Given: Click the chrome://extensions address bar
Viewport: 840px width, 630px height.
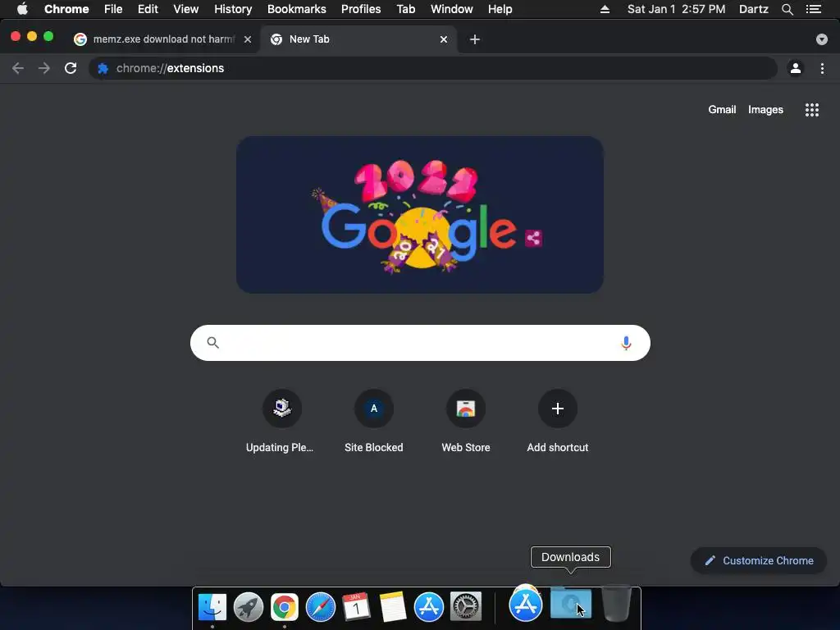Looking at the screenshot, I should [x=433, y=68].
